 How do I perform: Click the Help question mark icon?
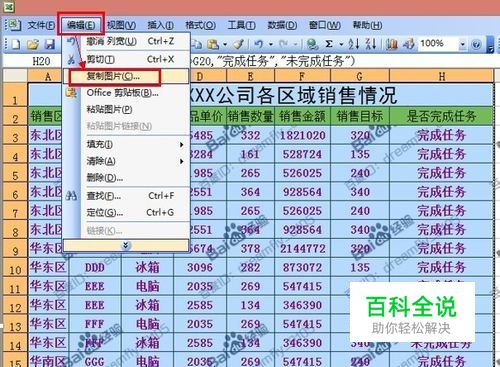click(x=476, y=44)
